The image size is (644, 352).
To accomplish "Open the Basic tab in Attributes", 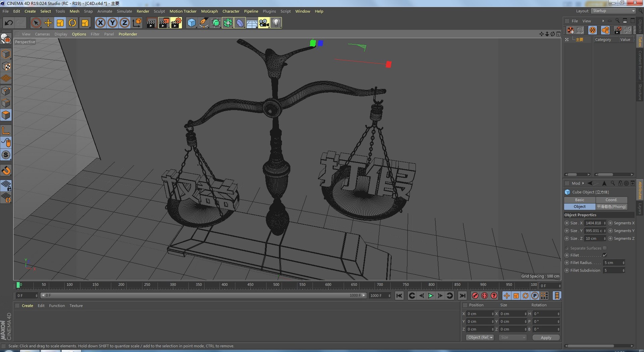I will tap(580, 200).
